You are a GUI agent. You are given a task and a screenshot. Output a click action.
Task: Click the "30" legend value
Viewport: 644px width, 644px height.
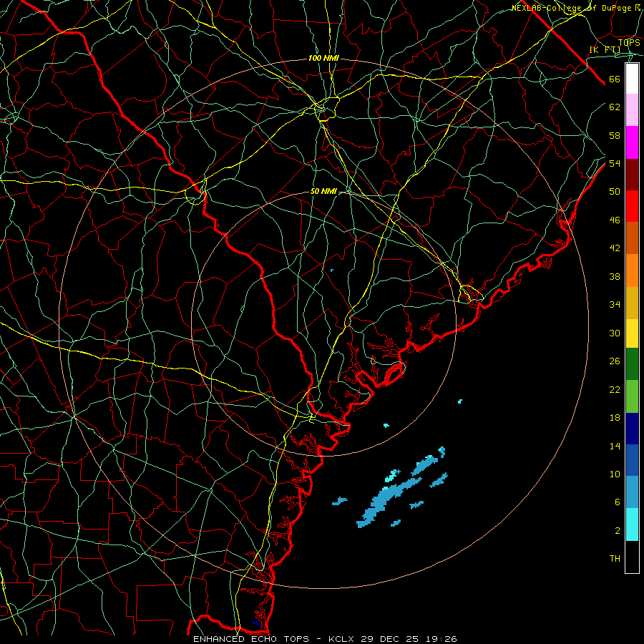(x=615, y=333)
